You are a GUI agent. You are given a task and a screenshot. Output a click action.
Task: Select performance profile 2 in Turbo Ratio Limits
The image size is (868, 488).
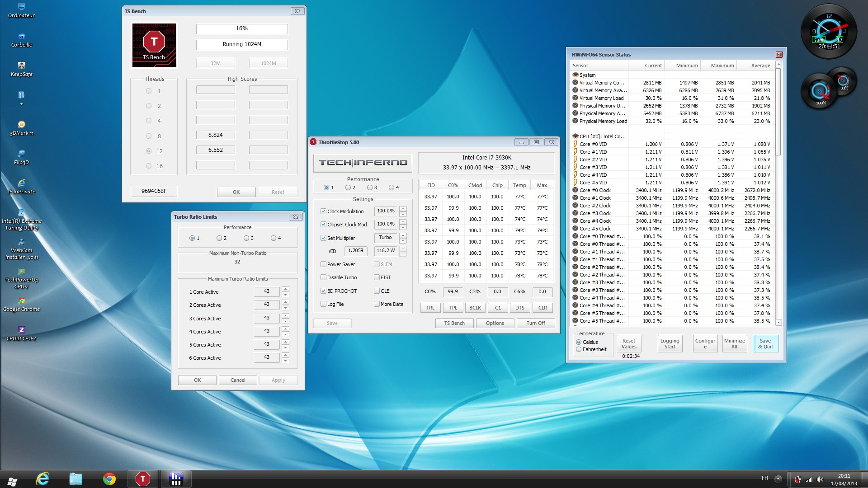point(219,238)
